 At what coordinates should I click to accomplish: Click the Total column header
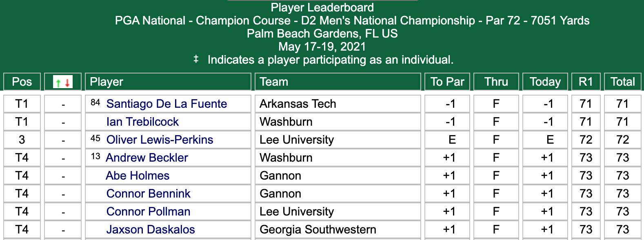click(x=622, y=82)
